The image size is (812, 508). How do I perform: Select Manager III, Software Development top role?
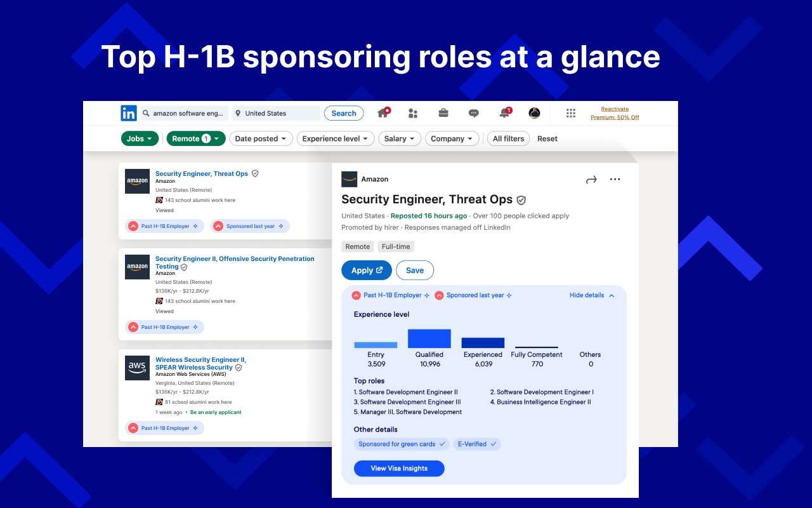point(408,412)
